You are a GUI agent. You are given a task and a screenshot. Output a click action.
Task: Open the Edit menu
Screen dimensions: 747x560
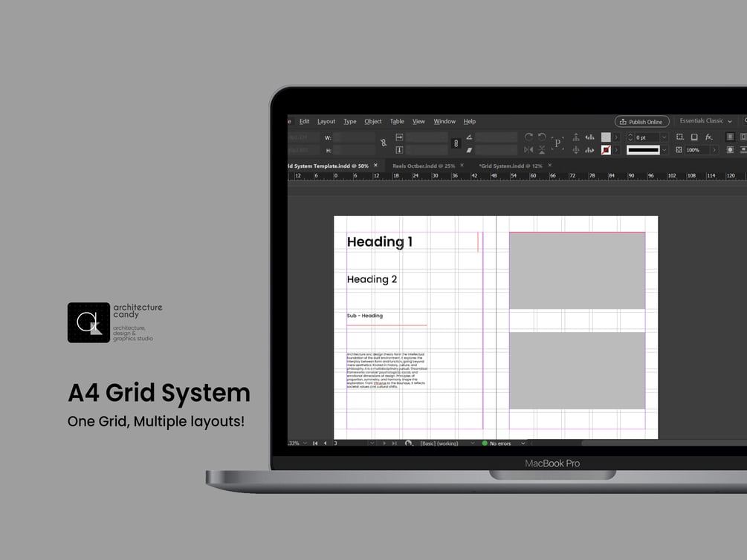[x=304, y=121]
